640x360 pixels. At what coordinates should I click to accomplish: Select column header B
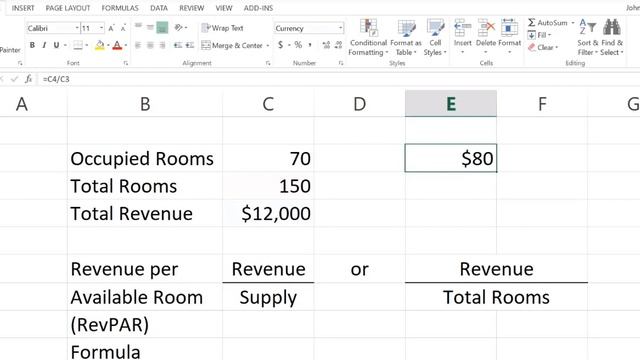145,104
